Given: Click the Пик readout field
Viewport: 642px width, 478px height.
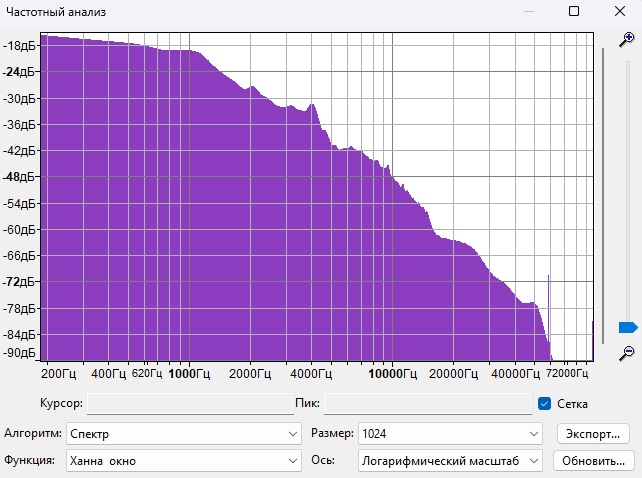Looking at the screenshot, I should (428, 404).
